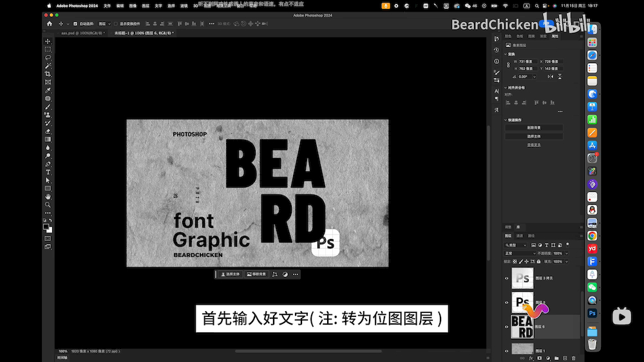Click the remove background button in the bar below the canvas
644x362 pixels.
[x=256, y=274]
